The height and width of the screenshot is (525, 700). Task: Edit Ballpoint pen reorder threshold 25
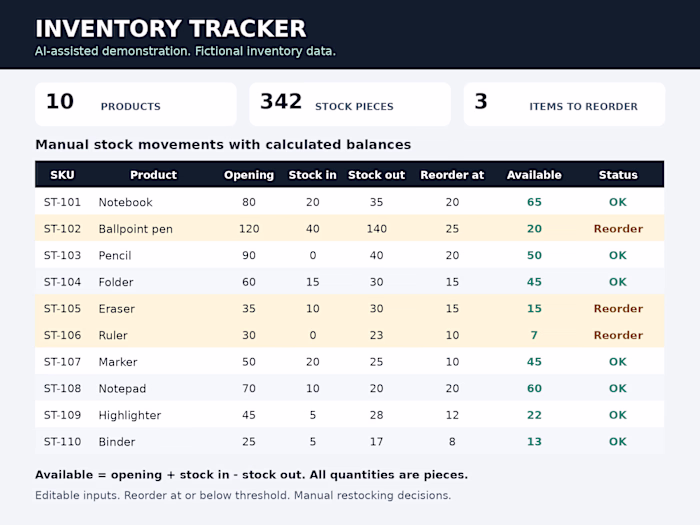coord(452,229)
